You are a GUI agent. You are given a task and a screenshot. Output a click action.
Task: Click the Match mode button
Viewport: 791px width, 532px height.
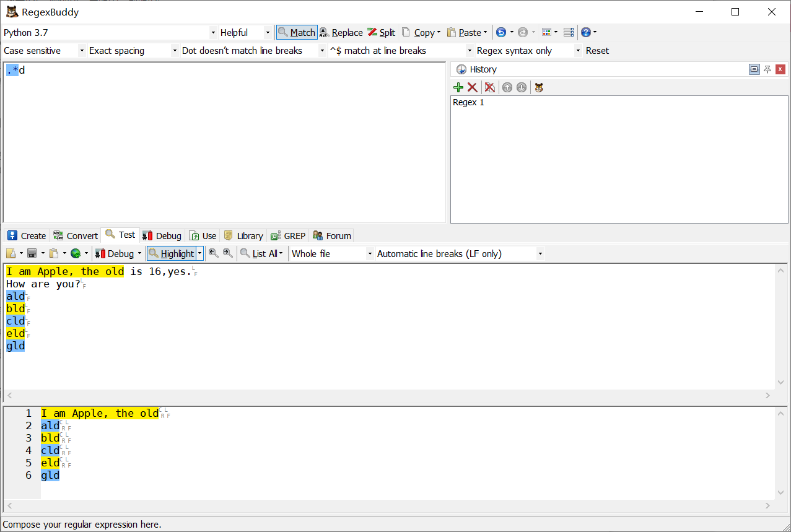coord(297,32)
